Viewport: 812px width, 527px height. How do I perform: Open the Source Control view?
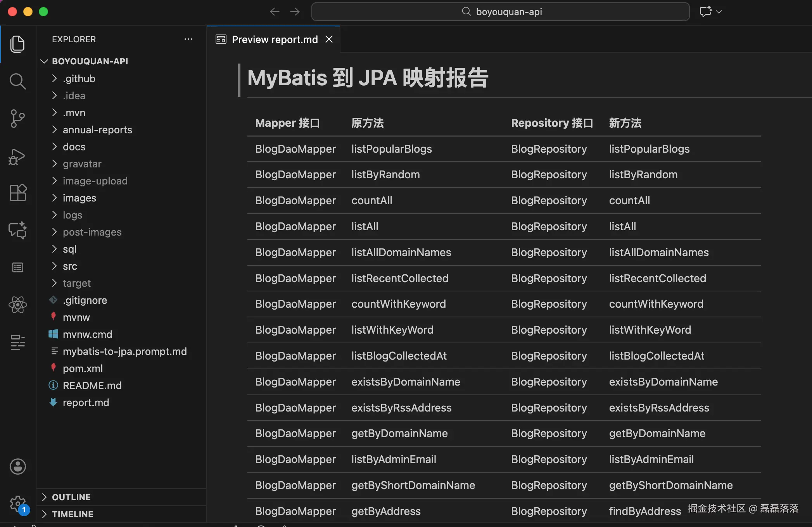[18, 119]
